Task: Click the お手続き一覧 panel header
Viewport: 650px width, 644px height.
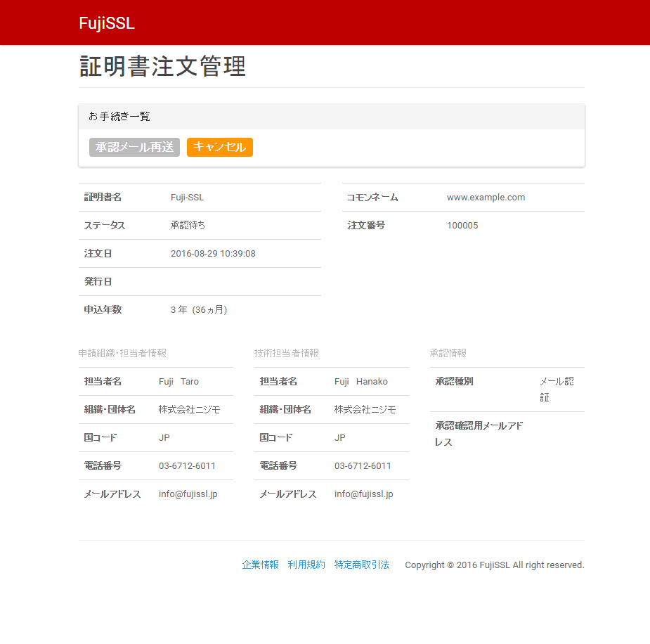Action: point(332,117)
